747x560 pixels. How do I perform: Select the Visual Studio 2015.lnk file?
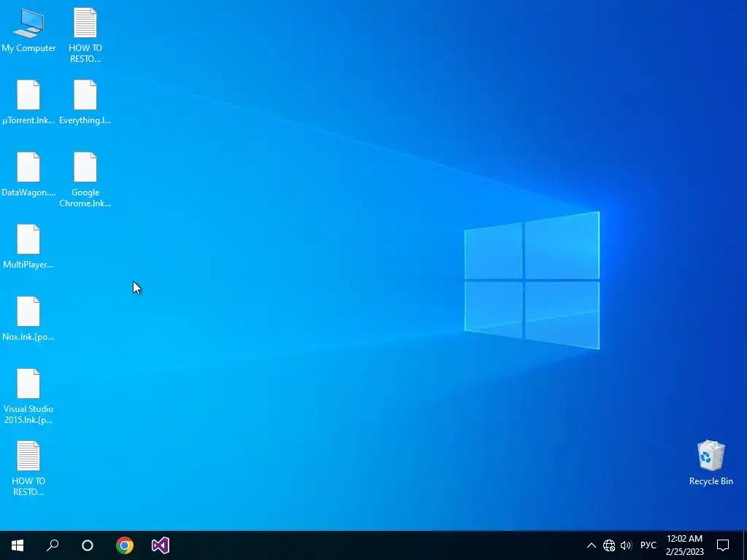tap(28, 396)
